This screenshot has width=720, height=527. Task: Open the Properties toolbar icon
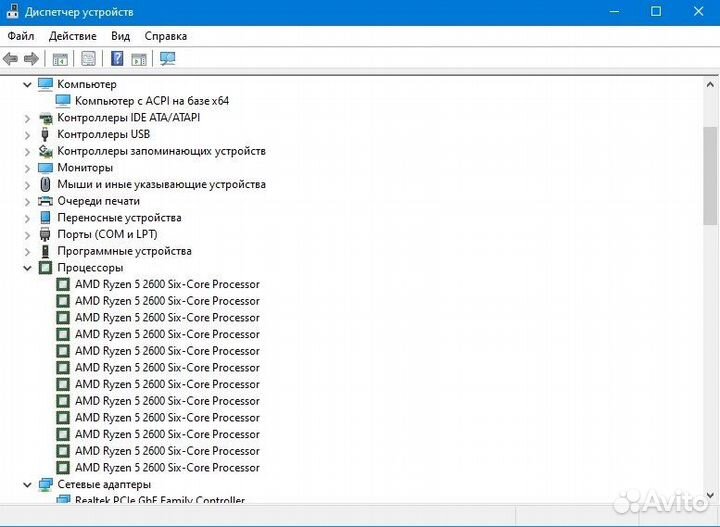tap(88, 59)
